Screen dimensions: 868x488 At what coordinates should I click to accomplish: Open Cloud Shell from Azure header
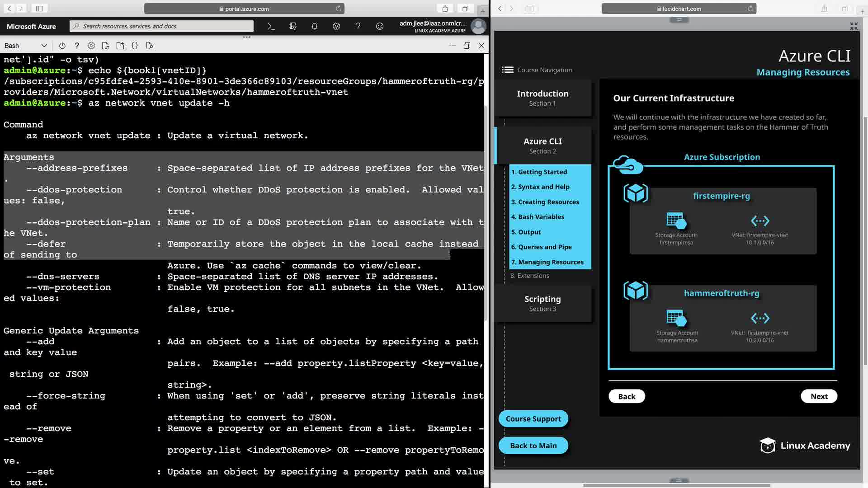point(271,26)
